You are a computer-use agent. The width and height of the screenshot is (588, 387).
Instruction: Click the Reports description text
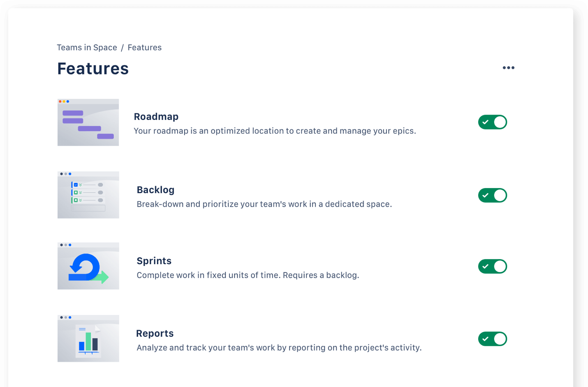click(x=279, y=348)
